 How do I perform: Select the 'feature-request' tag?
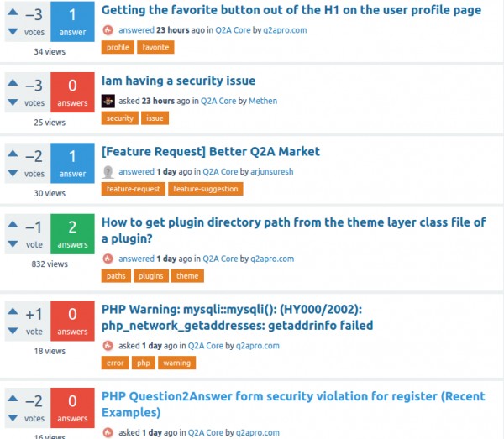coord(134,189)
